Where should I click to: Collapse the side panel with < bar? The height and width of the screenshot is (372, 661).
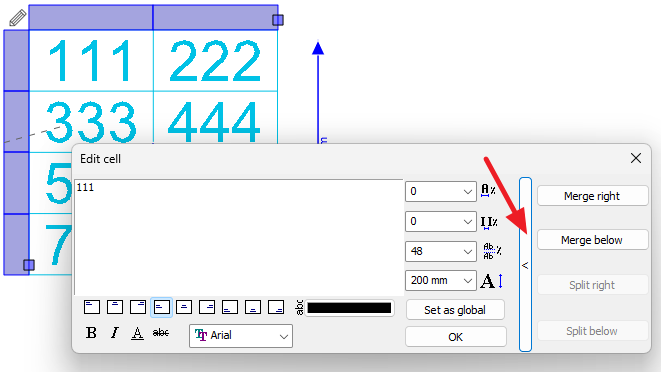tap(525, 264)
